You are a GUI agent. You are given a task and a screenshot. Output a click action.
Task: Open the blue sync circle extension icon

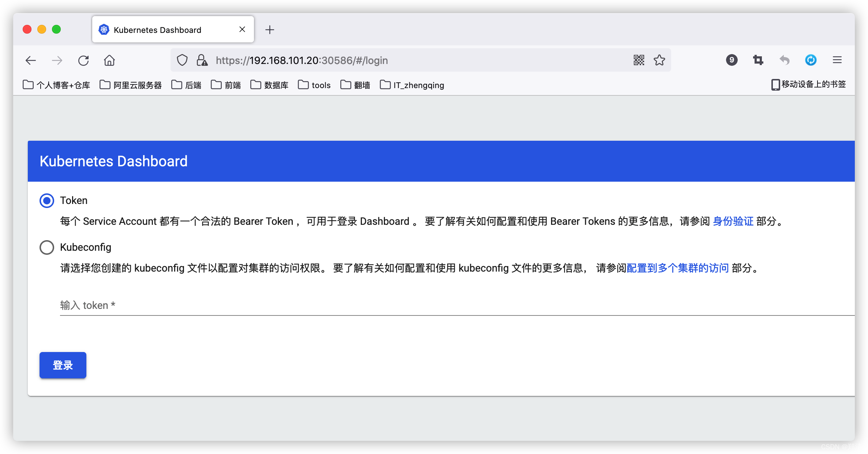click(x=811, y=60)
